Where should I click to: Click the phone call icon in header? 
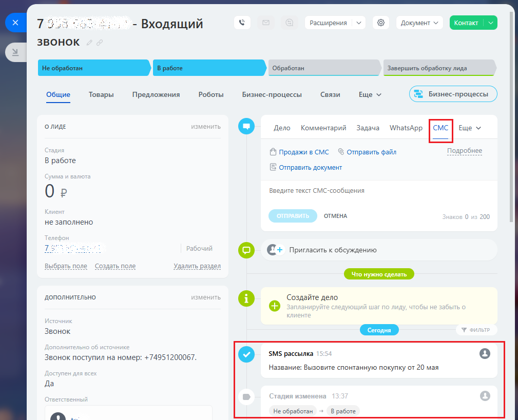(242, 23)
